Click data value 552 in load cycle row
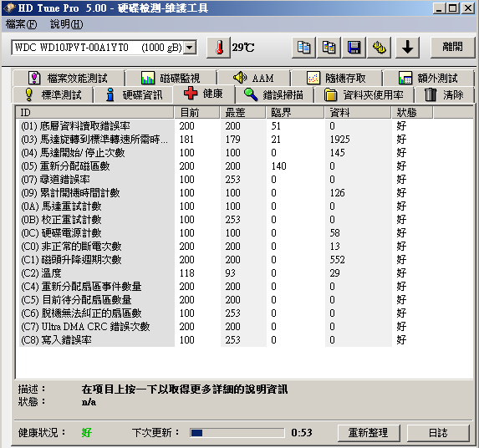The width and height of the screenshot is (479, 448). [x=337, y=260]
